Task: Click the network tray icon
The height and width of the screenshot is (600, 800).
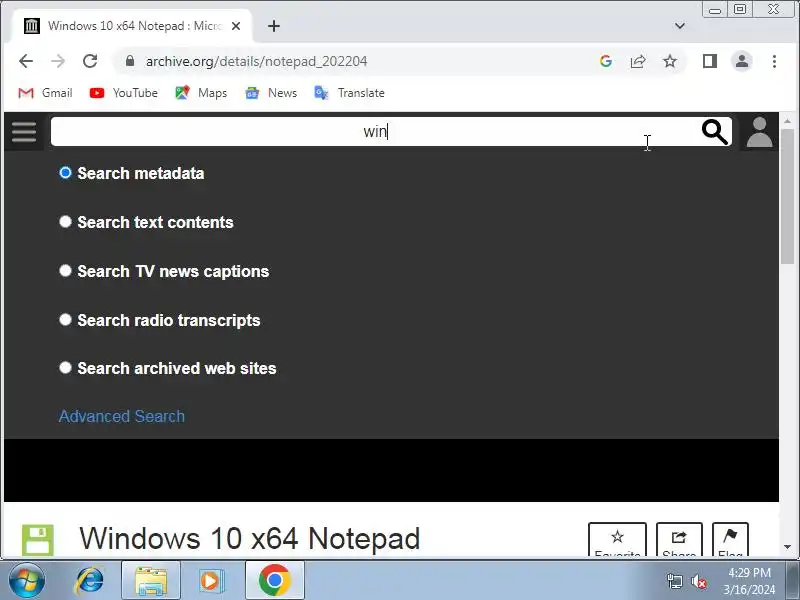Action: click(x=674, y=581)
